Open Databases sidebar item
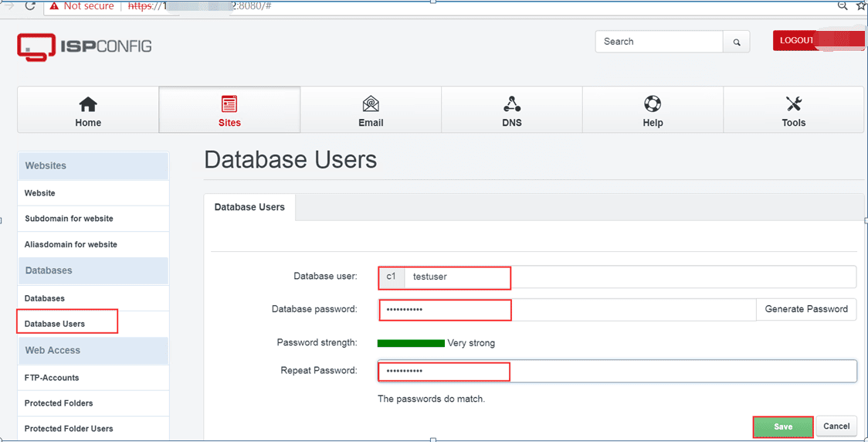The height and width of the screenshot is (442, 868). 93,298
